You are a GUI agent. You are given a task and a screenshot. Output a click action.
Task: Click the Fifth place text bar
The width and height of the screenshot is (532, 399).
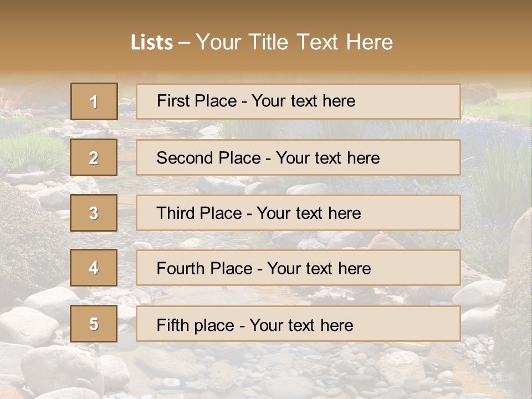[x=298, y=324]
